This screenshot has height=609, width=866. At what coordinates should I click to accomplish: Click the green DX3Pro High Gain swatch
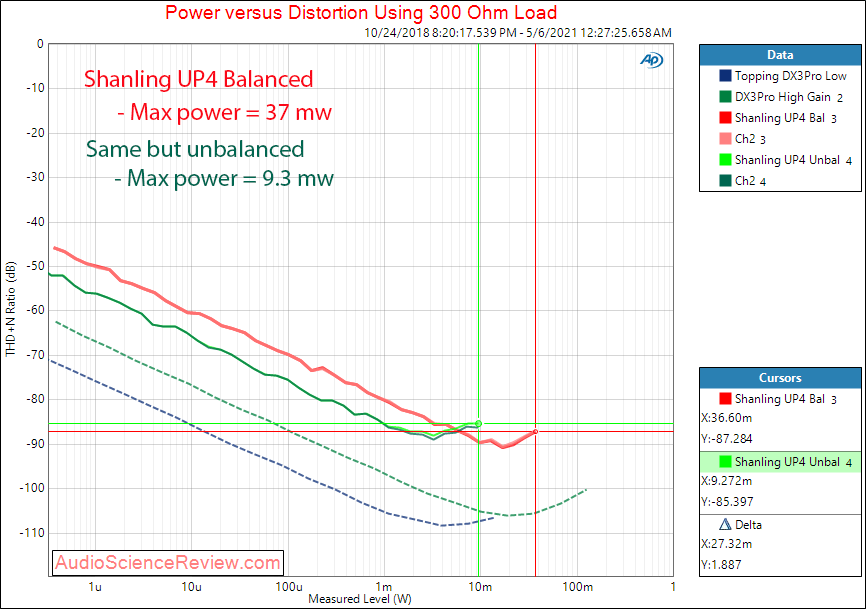[x=725, y=97]
